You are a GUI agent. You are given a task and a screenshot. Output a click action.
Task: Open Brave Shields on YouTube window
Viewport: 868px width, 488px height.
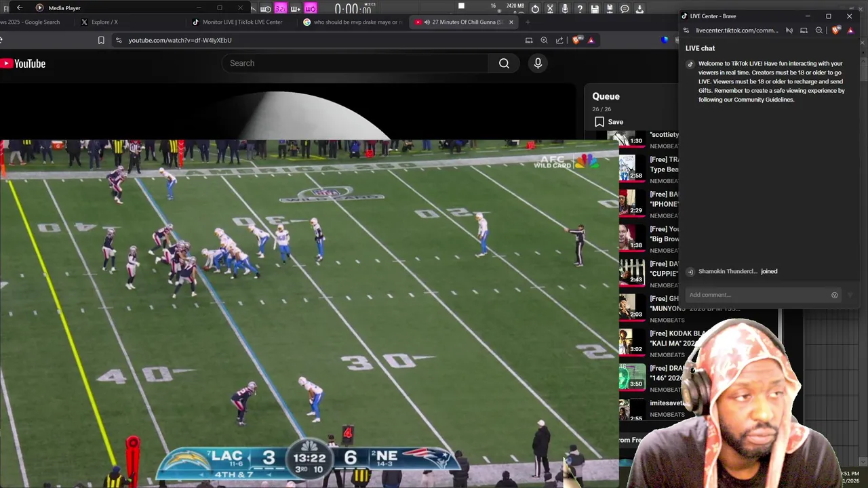577,40
